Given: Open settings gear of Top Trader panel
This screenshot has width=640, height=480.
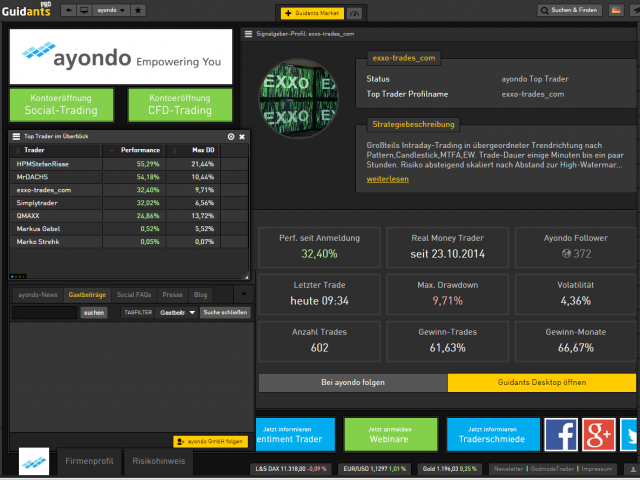Looking at the screenshot, I should point(231,136).
